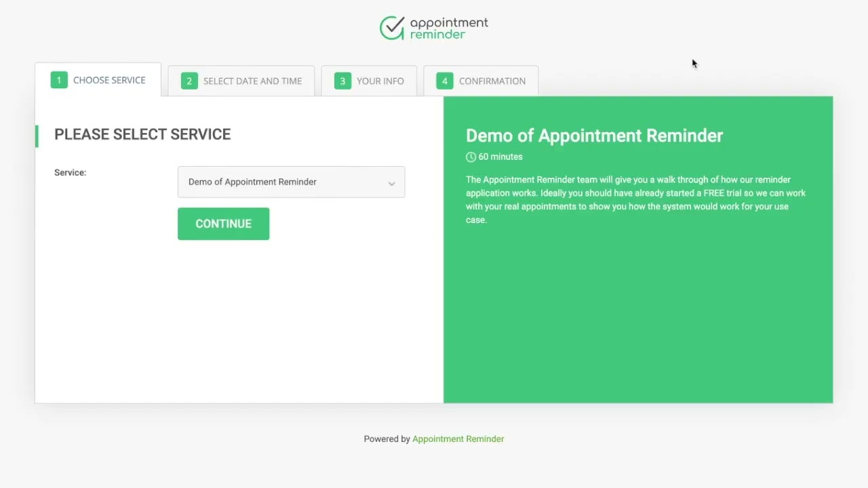The width and height of the screenshot is (868, 488).
Task: Open the Service dropdown list
Action: pyautogui.click(x=291, y=182)
